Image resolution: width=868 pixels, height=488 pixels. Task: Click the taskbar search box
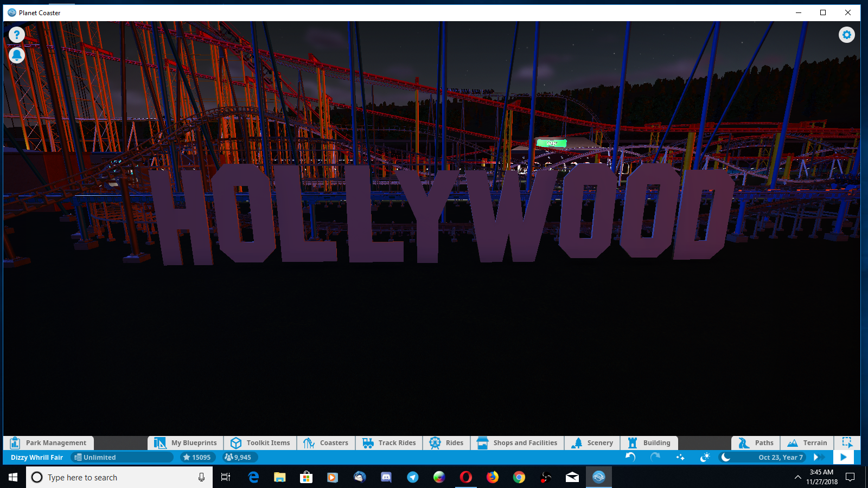[x=119, y=477]
